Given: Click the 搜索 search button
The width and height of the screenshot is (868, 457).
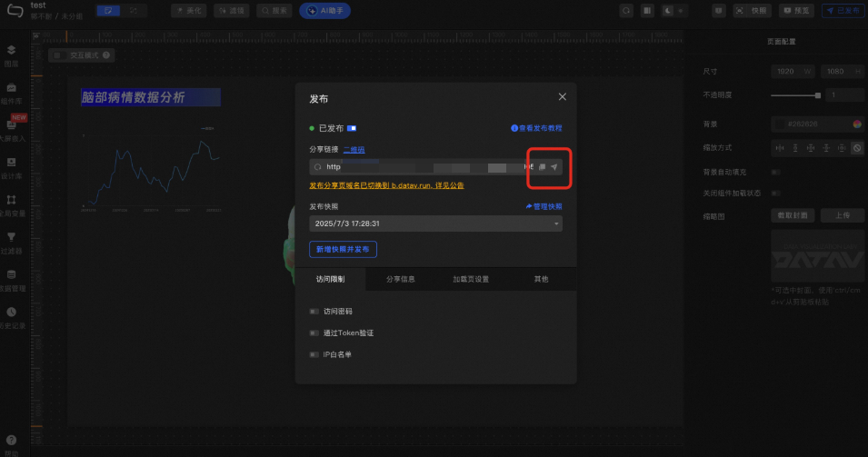Looking at the screenshot, I should coord(274,11).
